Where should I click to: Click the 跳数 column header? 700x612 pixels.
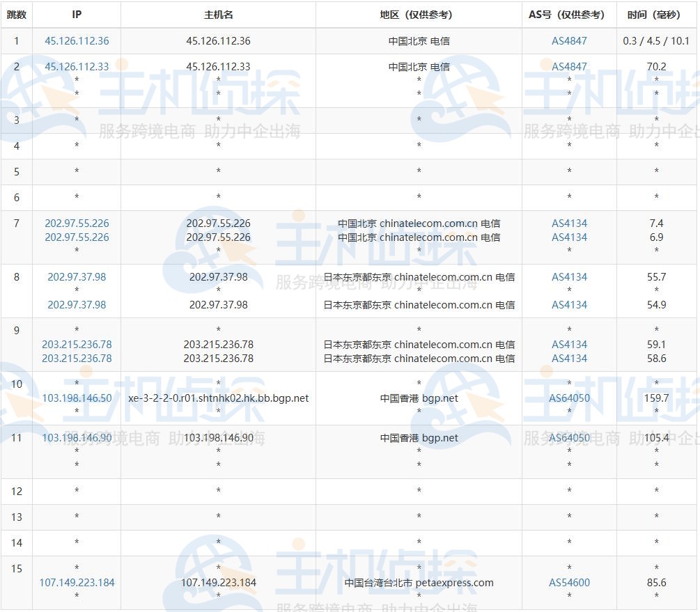tap(16, 15)
